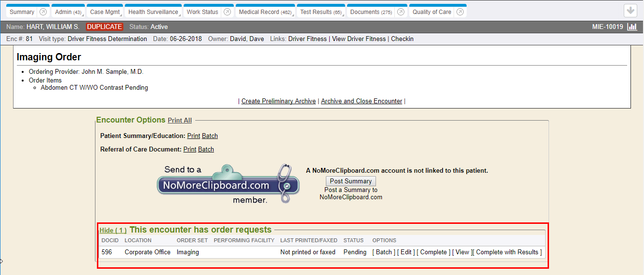Viewport: 644px width, 275px height.
Task: Select Complete with Results for order 596
Action: pyautogui.click(x=507, y=252)
